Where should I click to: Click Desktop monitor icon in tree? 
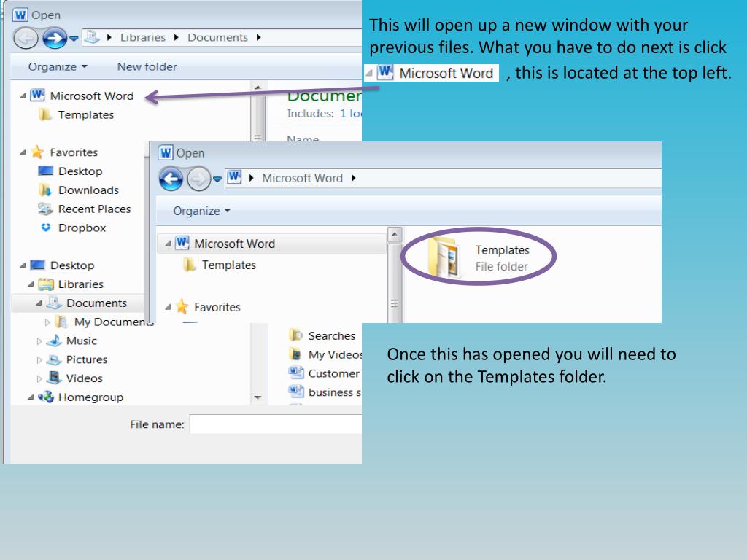tap(37, 265)
